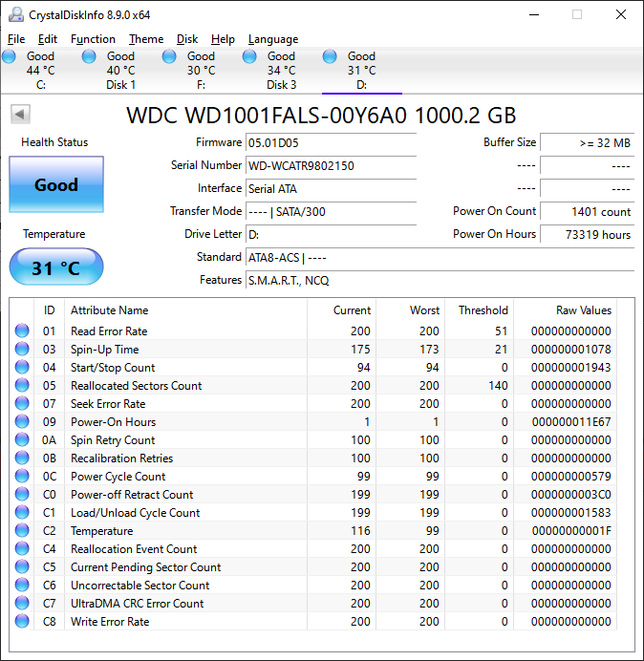Click the Transfer Mode field SATA/300
Viewport: 644px width, 661px height.
pos(331,211)
